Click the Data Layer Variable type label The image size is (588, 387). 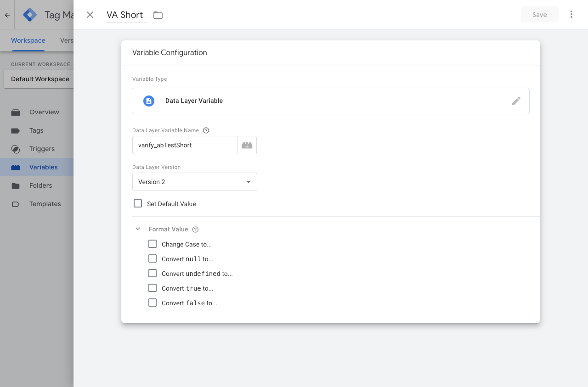tap(194, 101)
